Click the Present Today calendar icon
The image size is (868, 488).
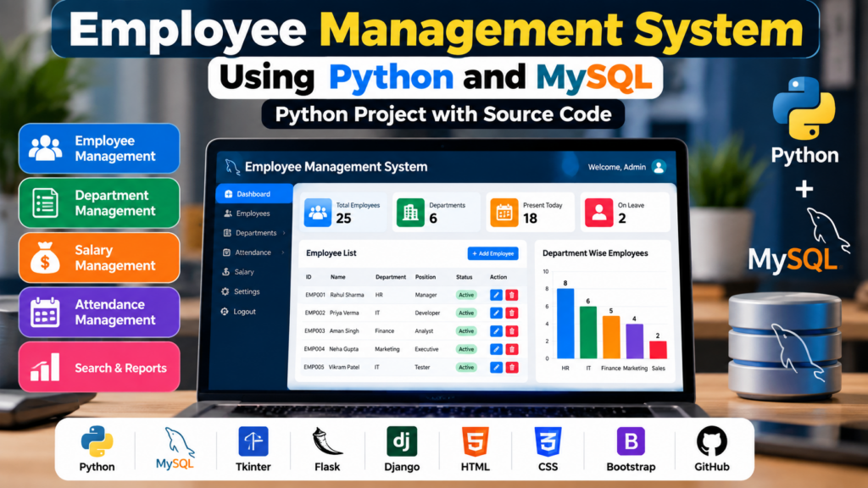coord(504,213)
